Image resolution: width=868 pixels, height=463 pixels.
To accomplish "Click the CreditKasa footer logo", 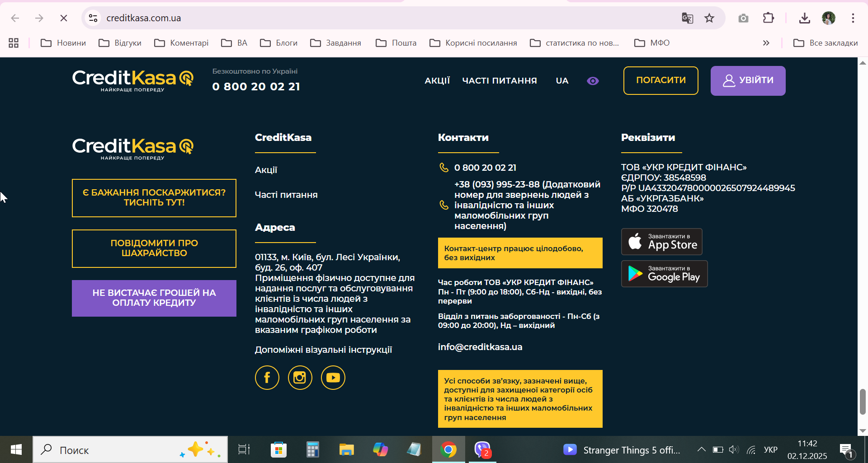I will pos(133,149).
